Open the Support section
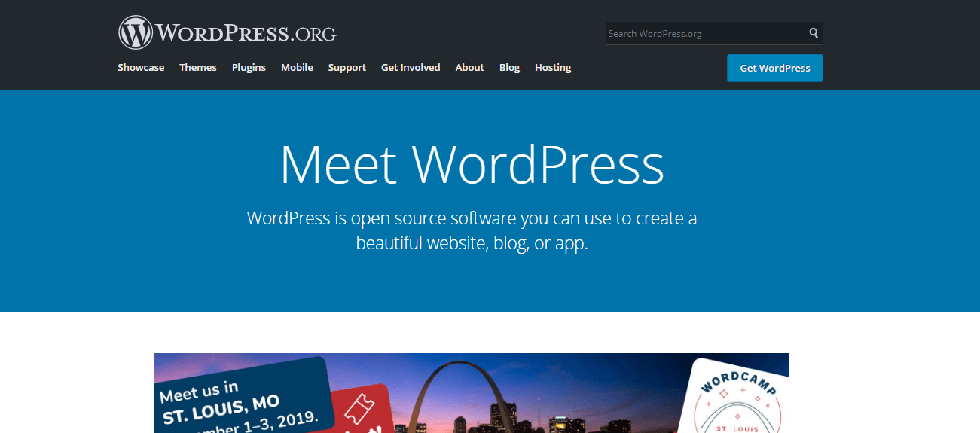 coord(347,67)
